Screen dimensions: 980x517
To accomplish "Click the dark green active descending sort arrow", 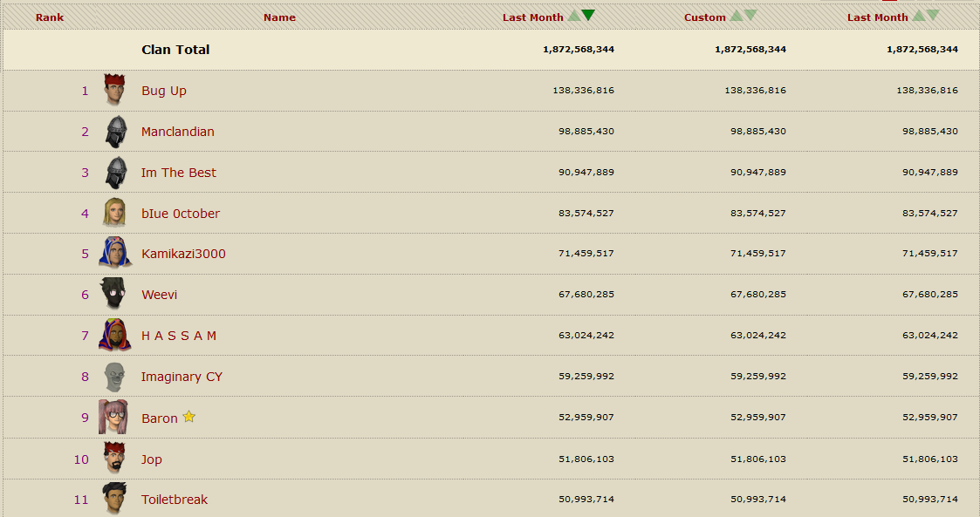I will tap(588, 15).
